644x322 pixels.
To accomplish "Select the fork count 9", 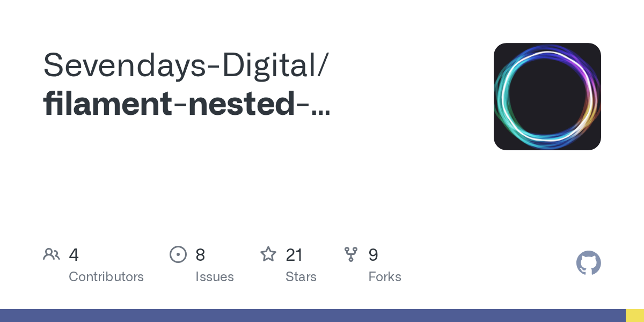I will pyautogui.click(x=373, y=255).
